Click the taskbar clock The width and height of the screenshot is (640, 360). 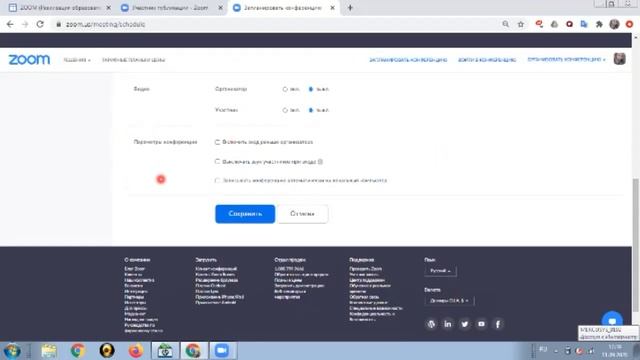[615, 351]
